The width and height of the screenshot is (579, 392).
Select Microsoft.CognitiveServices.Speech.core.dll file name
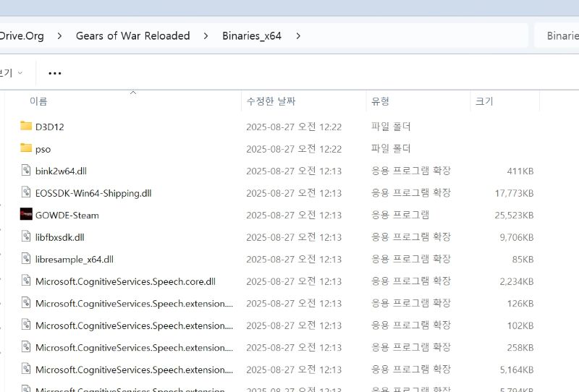point(125,281)
